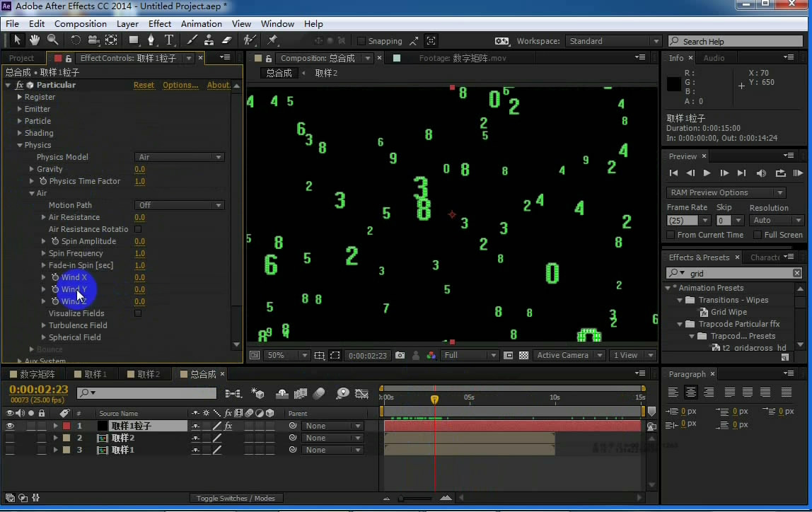This screenshot has width=812, height=512.
Task: Open the Composition menu
Action: 80,24
